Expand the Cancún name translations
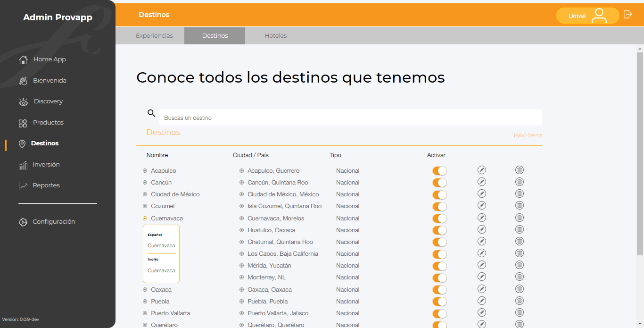This screenshot has width=644, height=328. [x=145, y=183]
